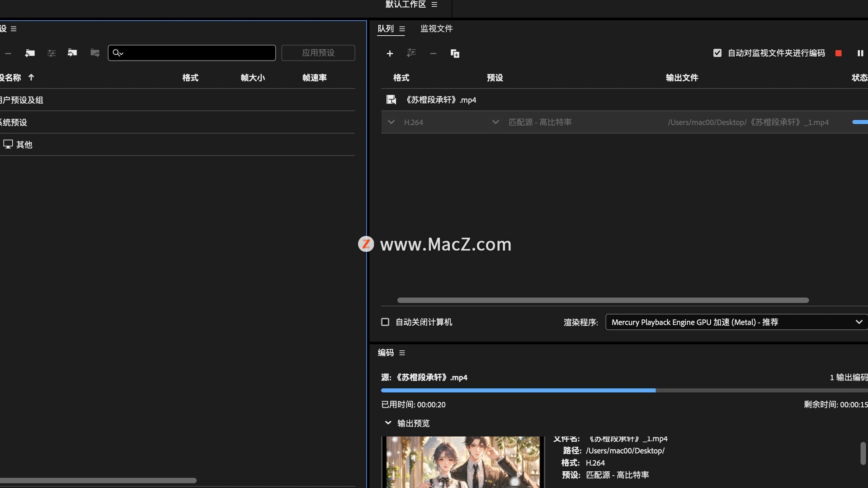The image size is (868, 488).
Task: Click the 状态 column header
Action: [x=859, y=78]
